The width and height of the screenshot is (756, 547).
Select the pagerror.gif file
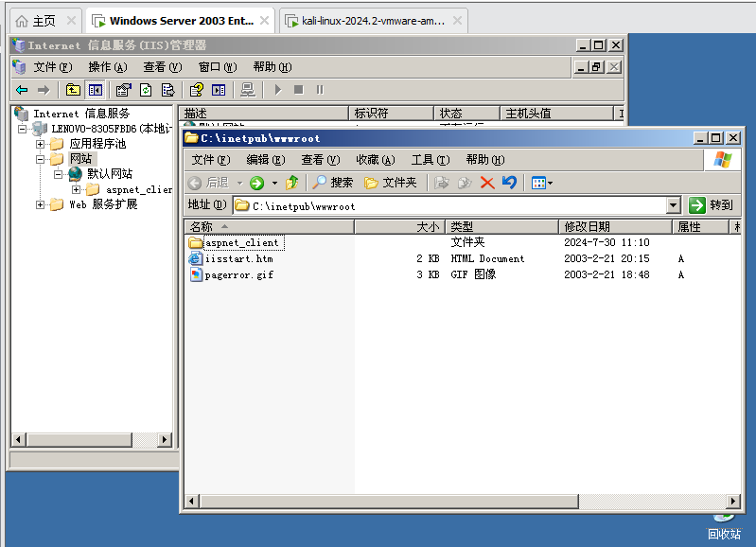[x=239, y=275]
